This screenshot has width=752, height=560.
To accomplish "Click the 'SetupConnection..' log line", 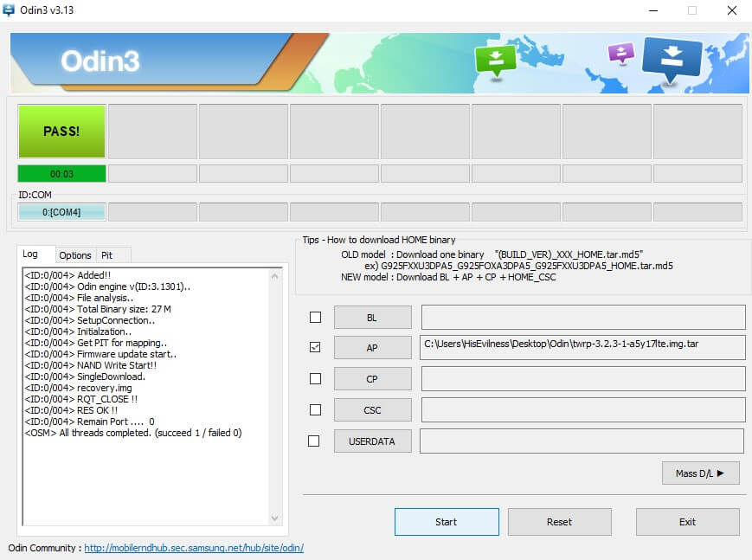I will (x=90, y=320).
